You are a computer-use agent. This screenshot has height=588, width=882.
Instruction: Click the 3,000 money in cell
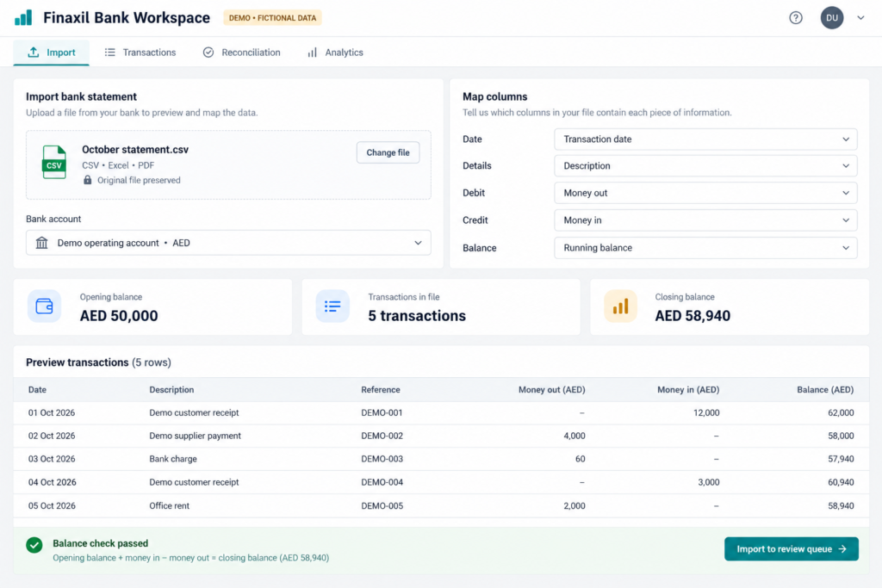pos(709,482)
